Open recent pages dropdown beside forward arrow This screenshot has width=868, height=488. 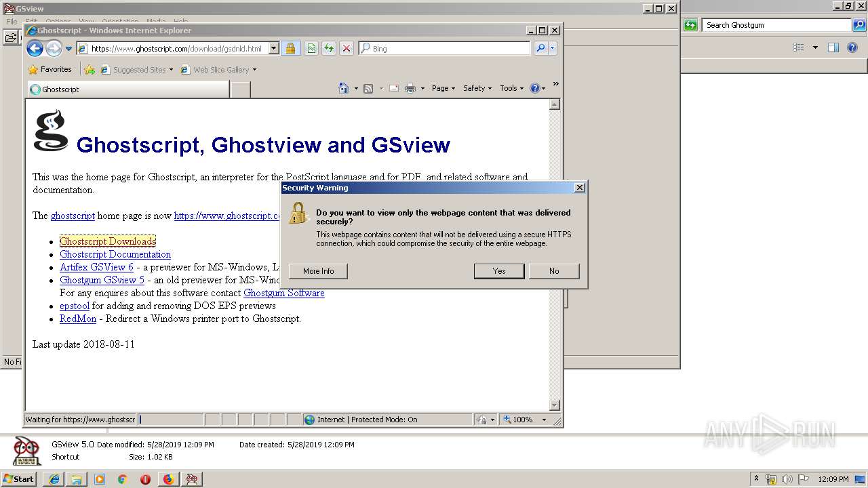point(68,49)
